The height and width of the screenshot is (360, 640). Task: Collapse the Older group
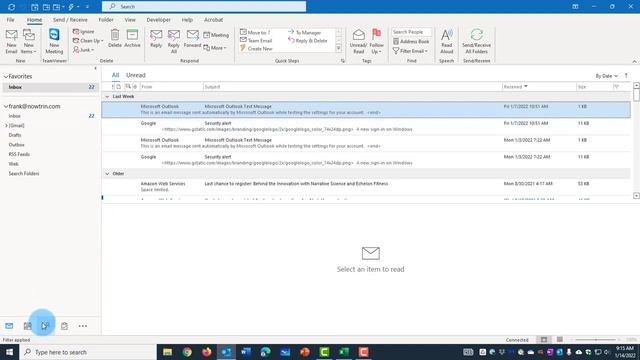[107, 174]
